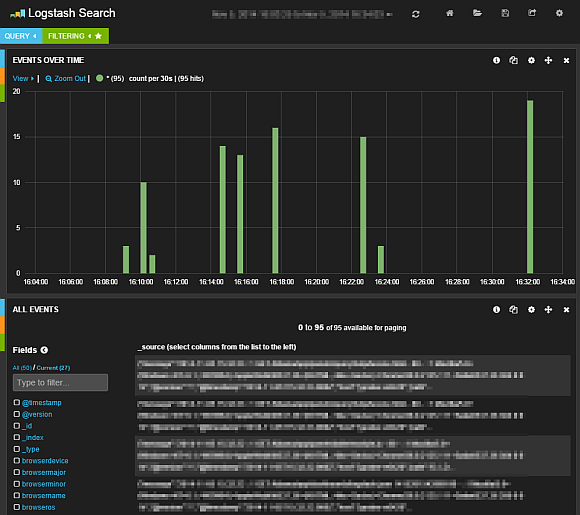Screen dimensions: 580x515
Task: Show info for All Events panel
Action: pyautogui.click(x=496, y=310)
